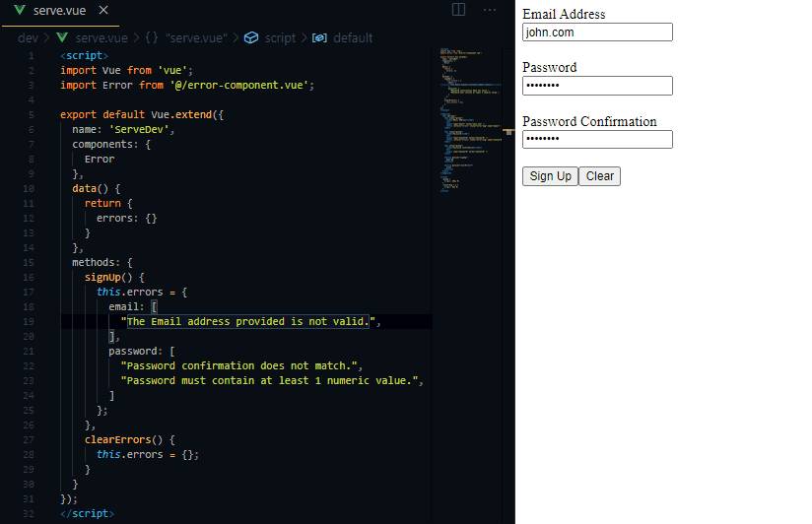Click the Clear button

pyautogui.click(x=599, y=176)
